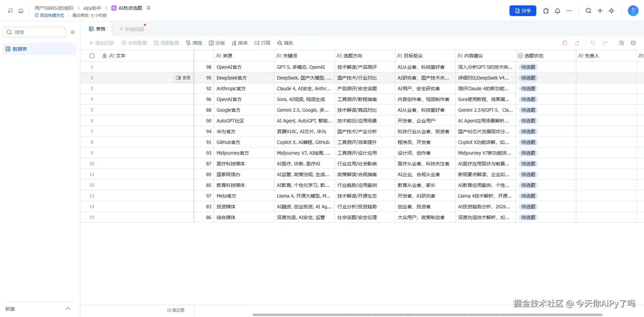
Task: Click the sidebar 搜索 search field
Action: click(34, 32)
